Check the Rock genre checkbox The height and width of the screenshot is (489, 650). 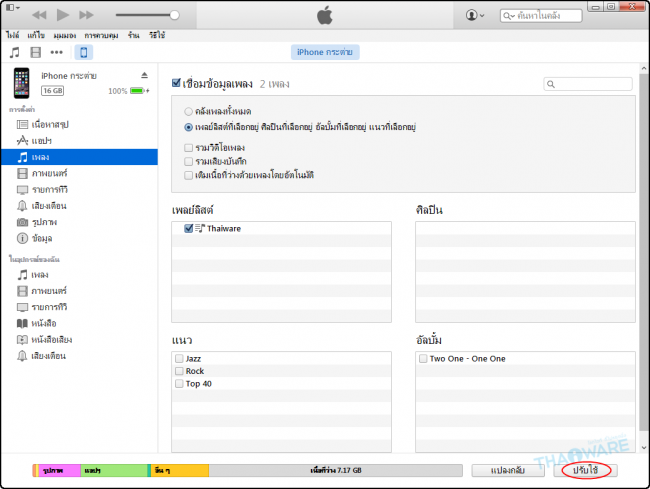coord(179,371)
